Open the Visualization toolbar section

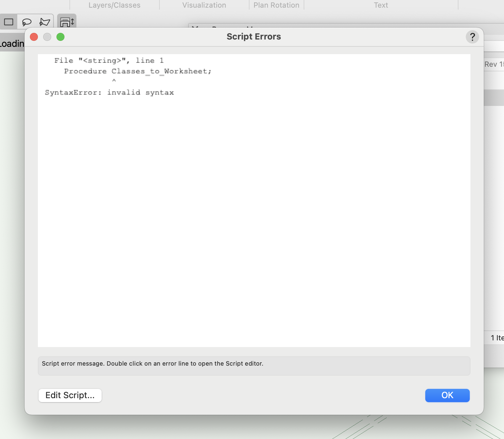coord(204,5)
